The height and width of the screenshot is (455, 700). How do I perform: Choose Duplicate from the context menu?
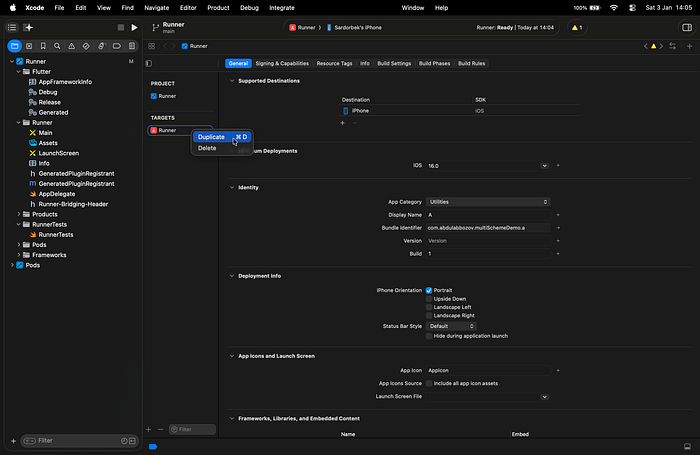222,137
